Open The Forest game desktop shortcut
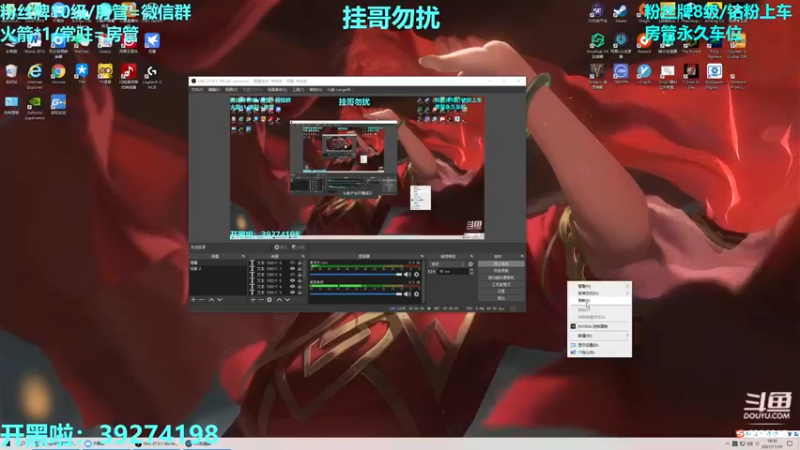Image resolution: width=800 pixels, height=450 pixels. pyautogui.click(x=691, y=45)
